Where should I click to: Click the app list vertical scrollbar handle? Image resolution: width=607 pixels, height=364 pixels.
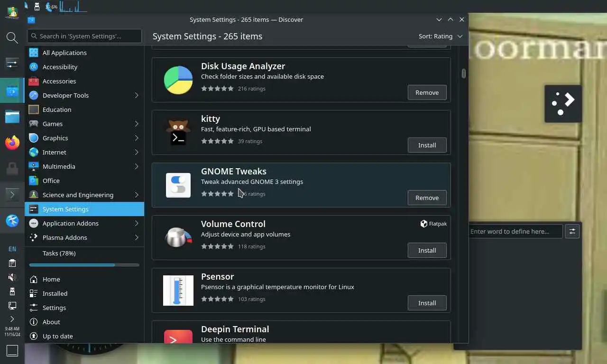point(463,73)
